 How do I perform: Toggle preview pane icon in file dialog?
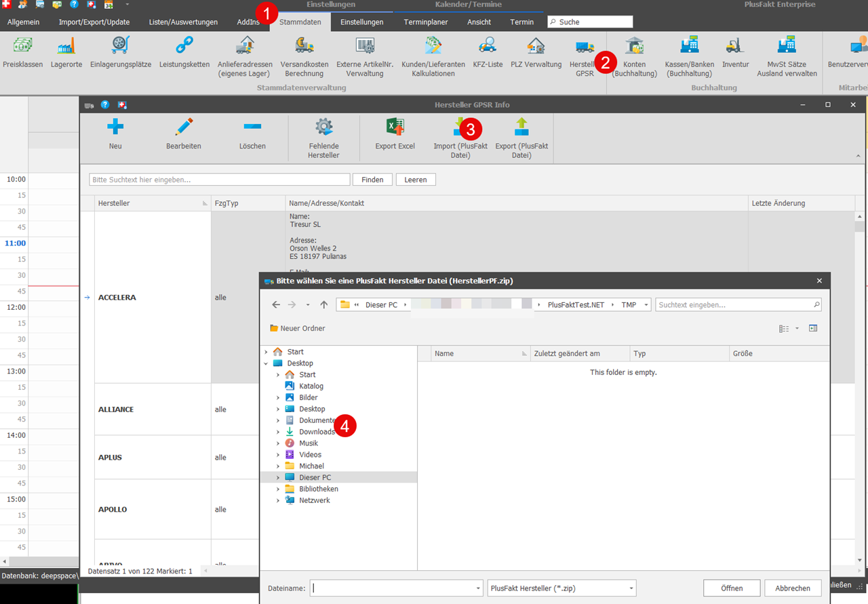coord(813,328)
